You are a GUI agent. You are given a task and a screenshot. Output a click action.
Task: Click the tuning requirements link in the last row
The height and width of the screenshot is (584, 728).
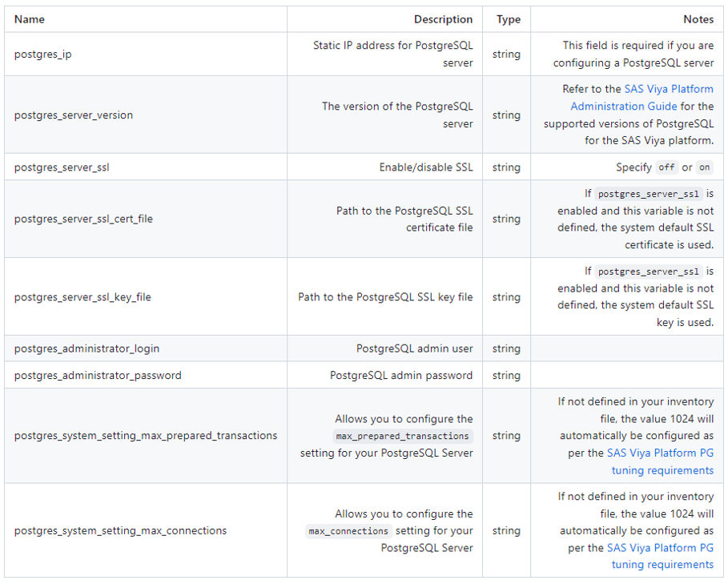point(662,565)
